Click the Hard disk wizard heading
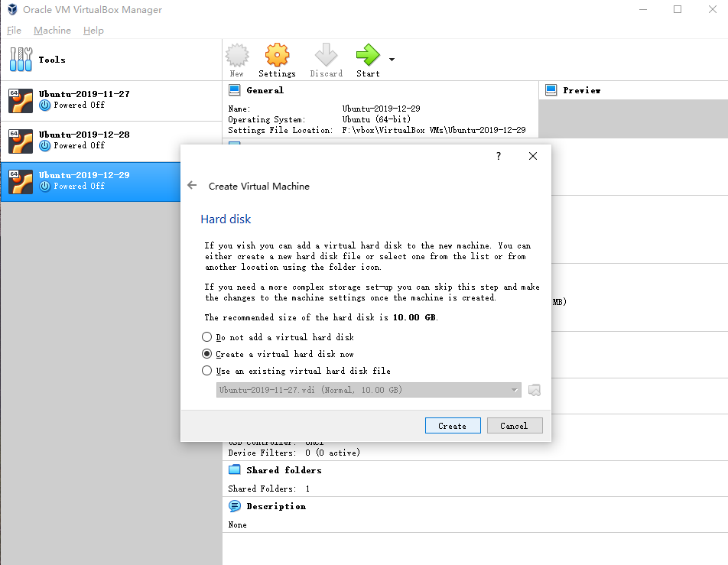Image resolution: width=728 pixels, height=565 pixels. [226, 219]
